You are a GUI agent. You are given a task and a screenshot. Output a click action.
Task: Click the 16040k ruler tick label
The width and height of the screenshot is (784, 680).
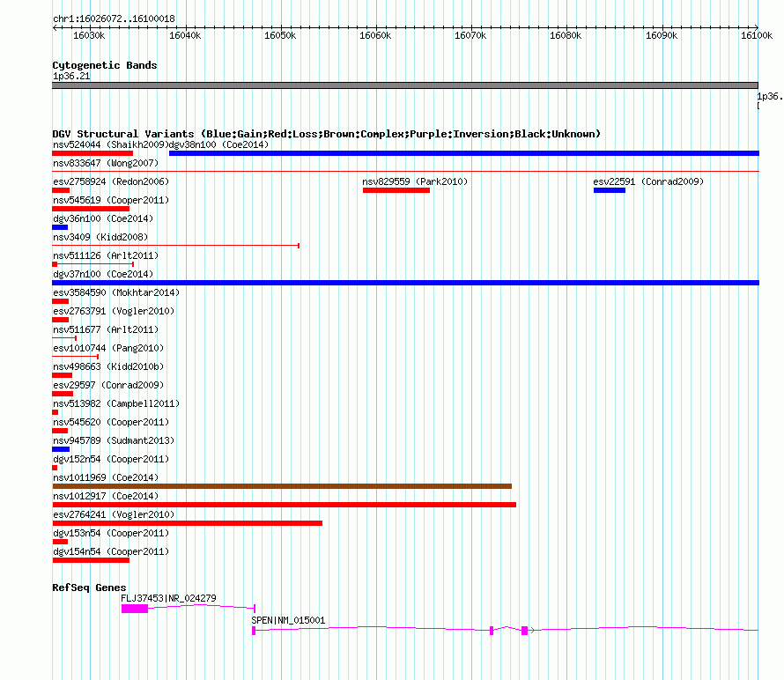click(185, 35)
